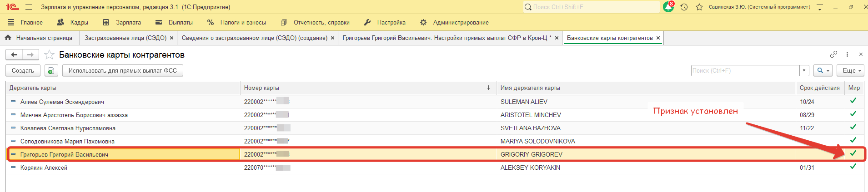Click the copy link icon
Screen dimensions: 868x192
833,54
